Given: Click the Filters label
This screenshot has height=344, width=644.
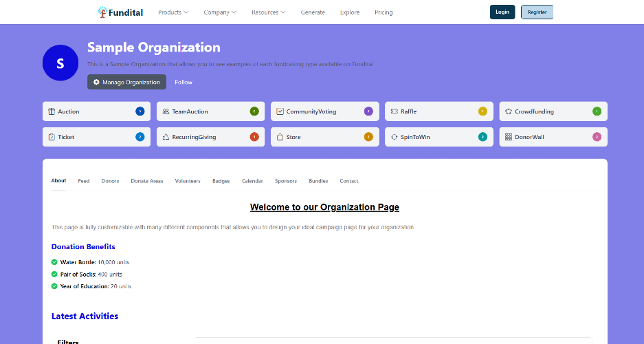Looking at the screenshot, I should tap(68, 341).
